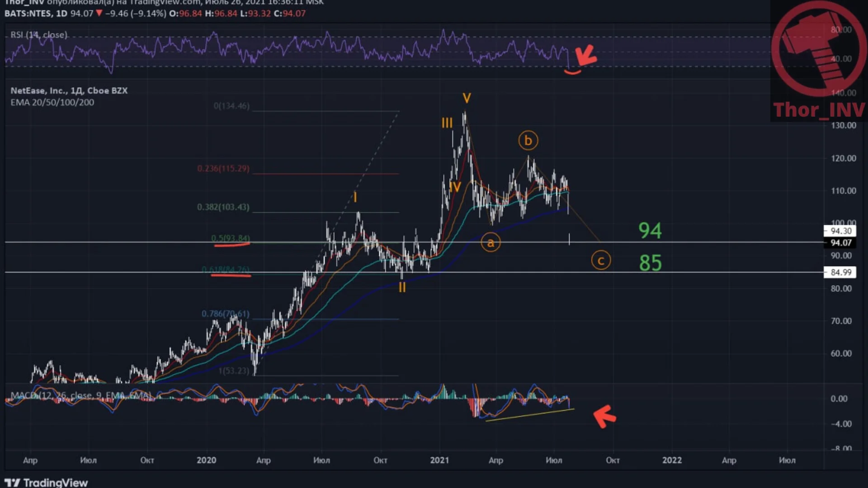The height and width of the screenshot is (488, 868).
Task: Select the EMA 20/50/100/200 indicator label
Action: click(52, 102)
